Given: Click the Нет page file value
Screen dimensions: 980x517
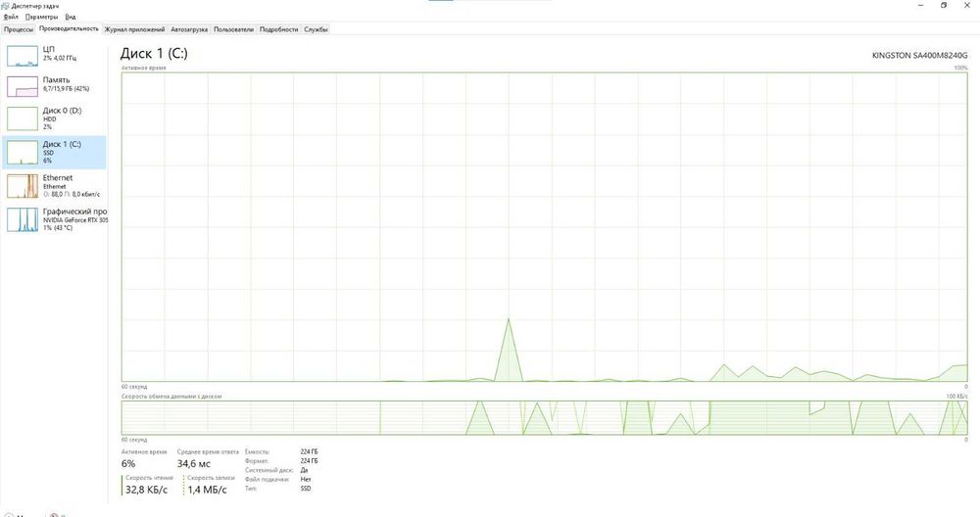Looking at the screenshot, I should tap(306, 480).
